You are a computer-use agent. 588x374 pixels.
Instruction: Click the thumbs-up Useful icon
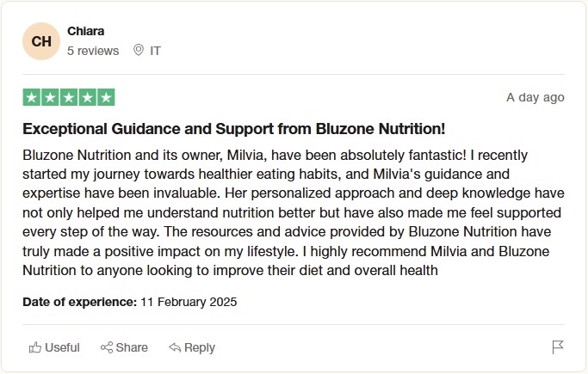tap(35, 347)
